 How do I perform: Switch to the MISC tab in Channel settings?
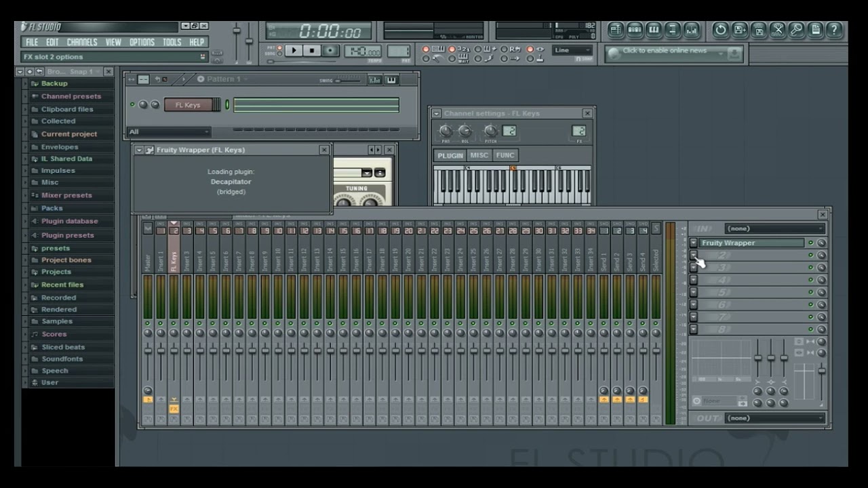[479, 155]
